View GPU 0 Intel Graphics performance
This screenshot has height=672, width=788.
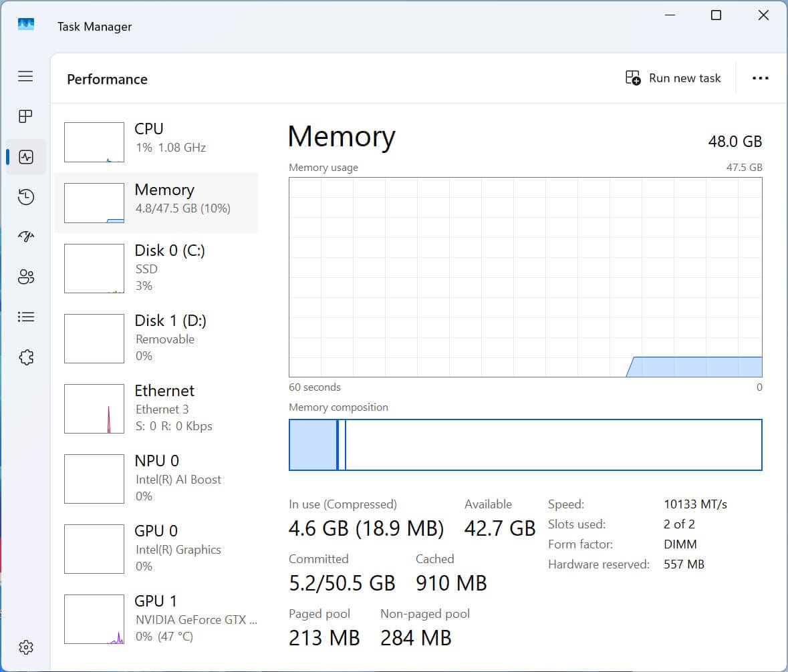(155, 548)
